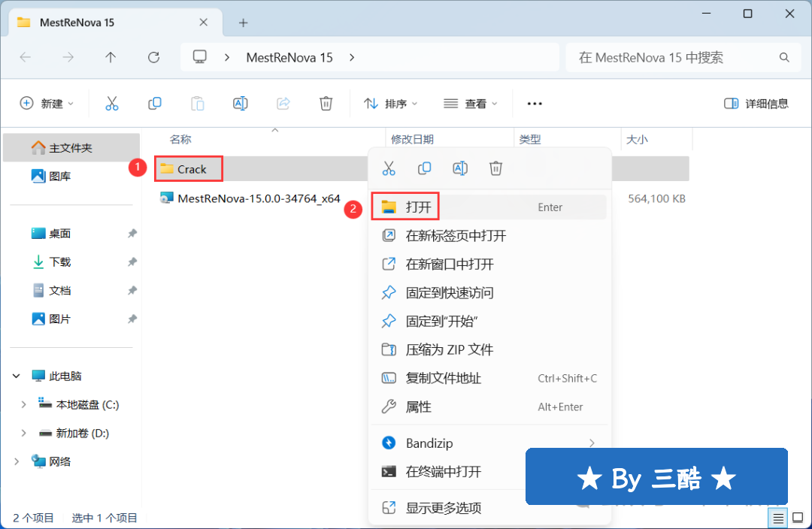Click the Delete trash icon in the toolbar
This screenshot has height=529, width=812.
326,104
